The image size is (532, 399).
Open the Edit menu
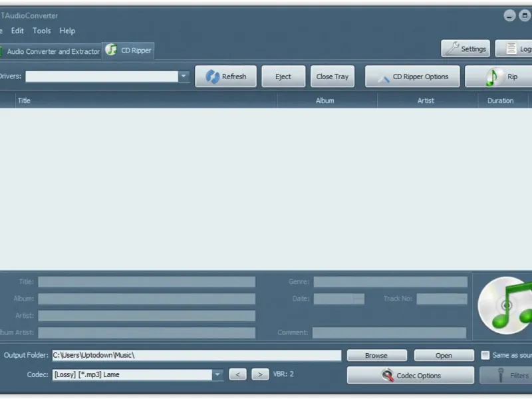[17, 31]
